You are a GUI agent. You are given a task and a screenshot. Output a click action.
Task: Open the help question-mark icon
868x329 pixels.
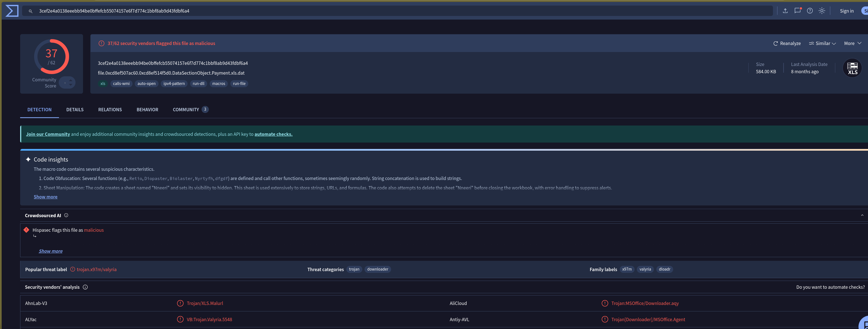click(x=809, y=11)
